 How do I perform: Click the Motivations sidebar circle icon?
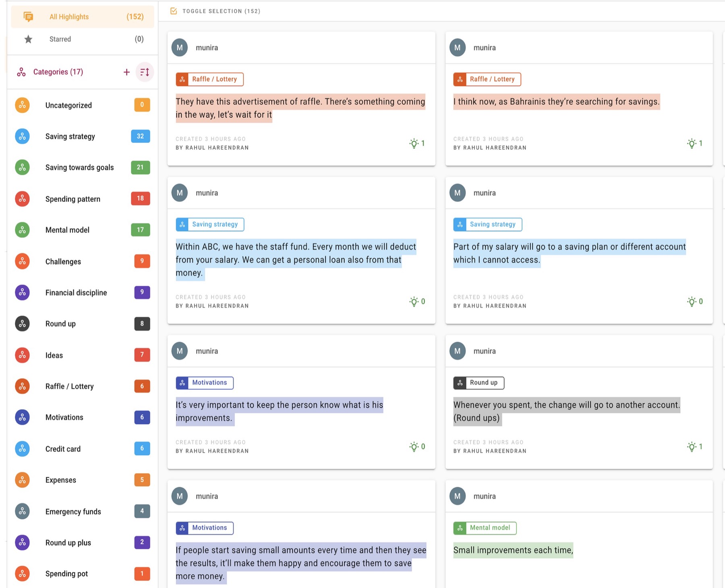pyautogui.click(x=22, y=417)
